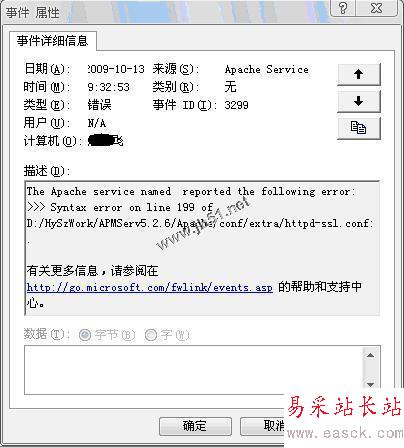Confirm with the 确定 button
Image resolution: width=404 pixels, height=448 pixels.
pos(195,426)
